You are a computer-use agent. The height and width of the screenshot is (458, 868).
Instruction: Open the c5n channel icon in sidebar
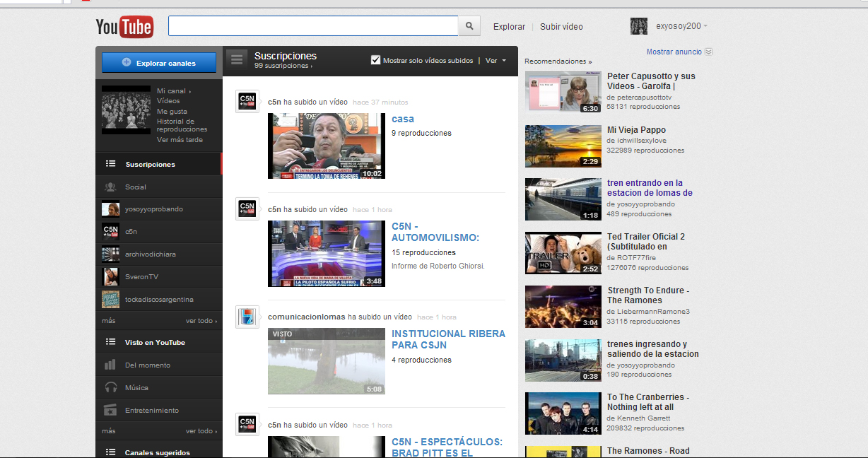(111, 232)
